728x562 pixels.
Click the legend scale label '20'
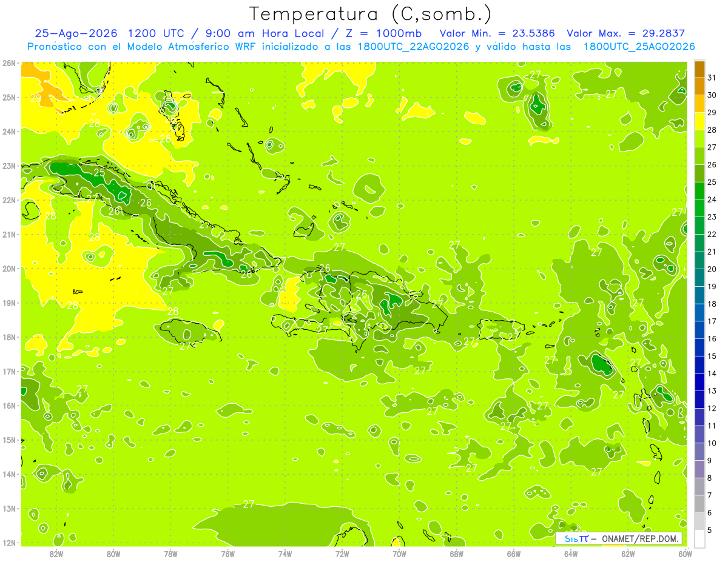pyautogui.click(x=712, y=269)
